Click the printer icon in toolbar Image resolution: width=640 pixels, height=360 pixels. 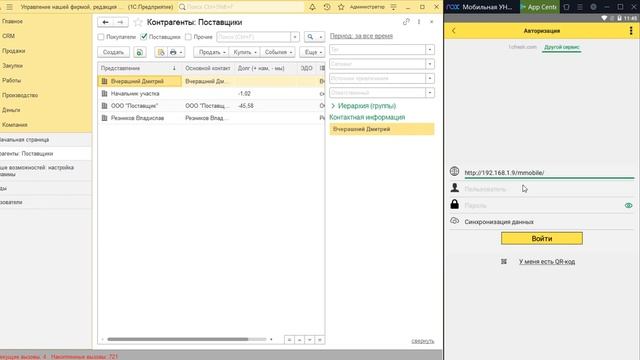coord(173,52)
